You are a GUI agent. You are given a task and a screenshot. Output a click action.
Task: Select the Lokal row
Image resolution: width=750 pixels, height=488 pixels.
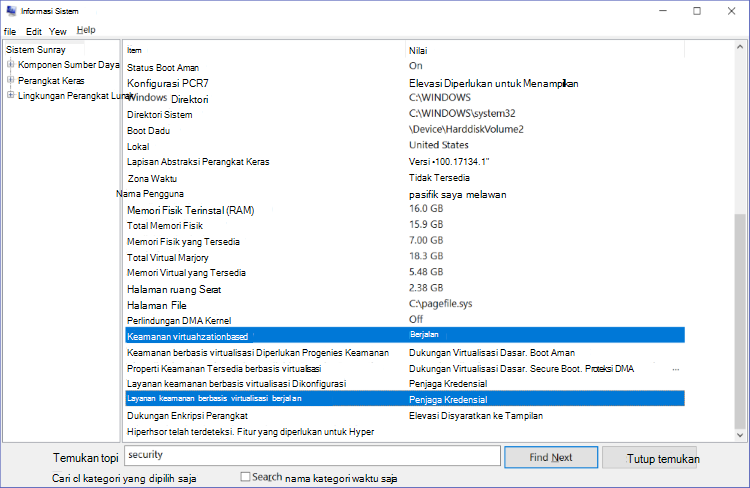(x=405, y=146)
